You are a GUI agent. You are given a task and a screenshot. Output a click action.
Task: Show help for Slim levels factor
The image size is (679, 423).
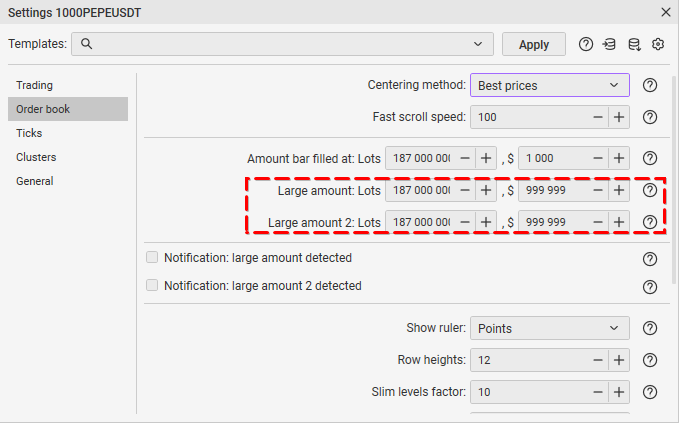[650, 392]
